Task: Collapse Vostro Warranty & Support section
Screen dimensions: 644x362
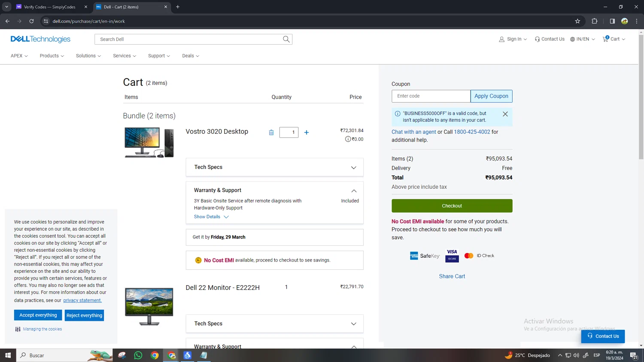Action: pyautogui.click(x=354, y=190)
